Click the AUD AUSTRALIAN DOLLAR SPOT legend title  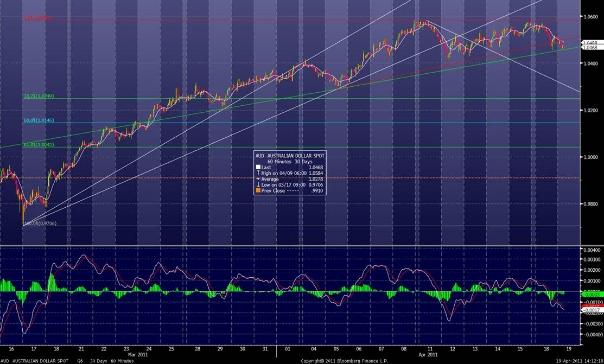click(290, 156)
